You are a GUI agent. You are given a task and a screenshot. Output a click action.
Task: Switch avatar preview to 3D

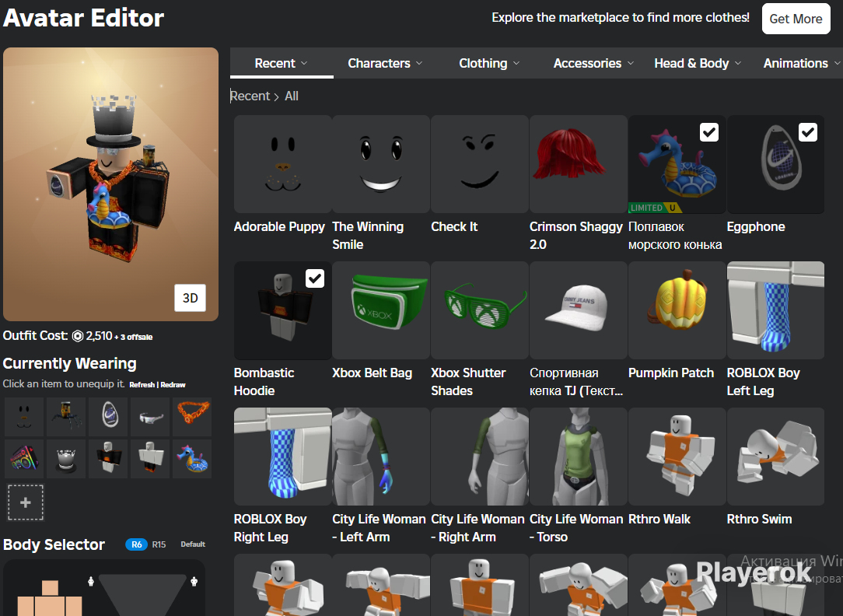click(191, 298)
